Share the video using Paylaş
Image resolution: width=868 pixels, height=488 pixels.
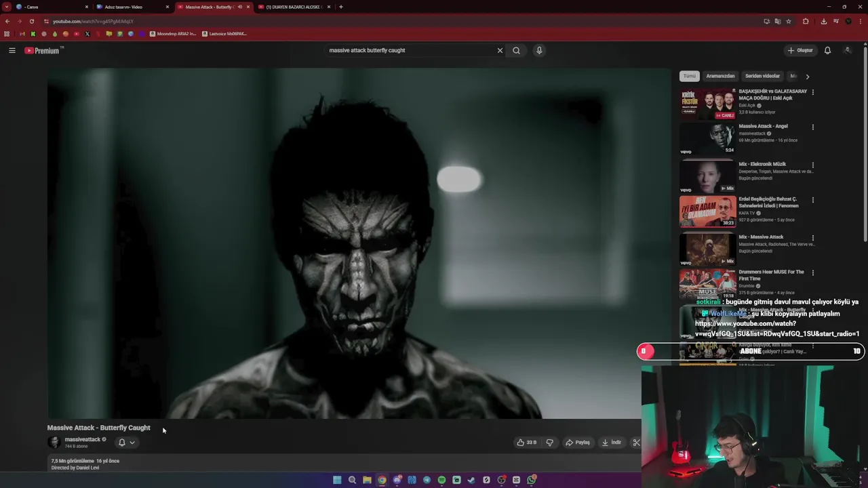(x=578, y=443)
